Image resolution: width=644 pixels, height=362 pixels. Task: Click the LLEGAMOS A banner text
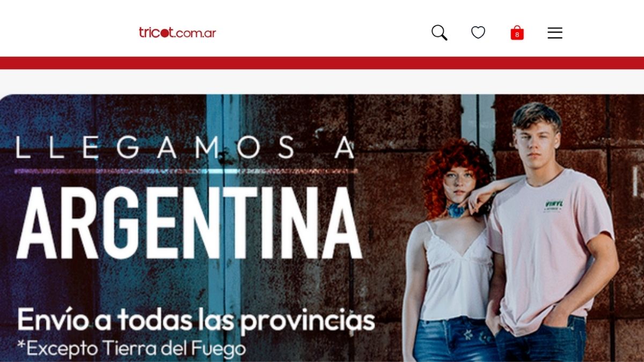coord(186,147)
